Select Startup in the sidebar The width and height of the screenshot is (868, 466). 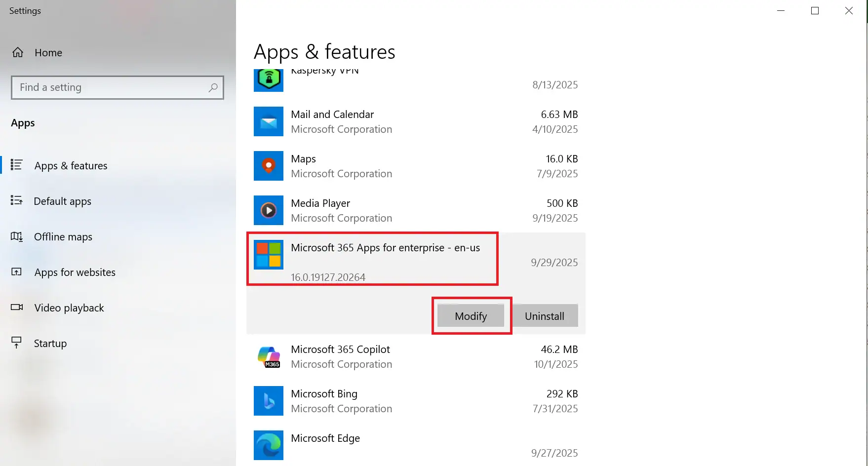pyautogui.click(x=50, y=344)
